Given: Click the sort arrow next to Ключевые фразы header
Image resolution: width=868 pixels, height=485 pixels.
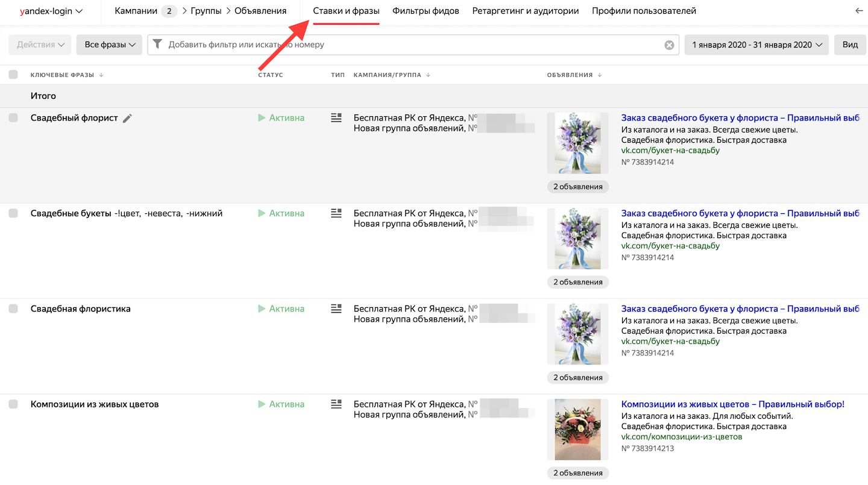Looking at the screenshot, I should point(101,75).
